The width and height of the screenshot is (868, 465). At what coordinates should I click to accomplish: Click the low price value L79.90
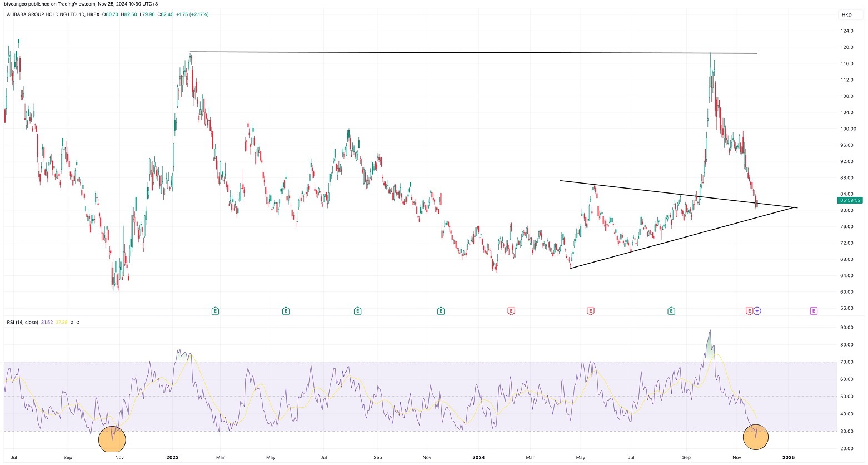148,14
